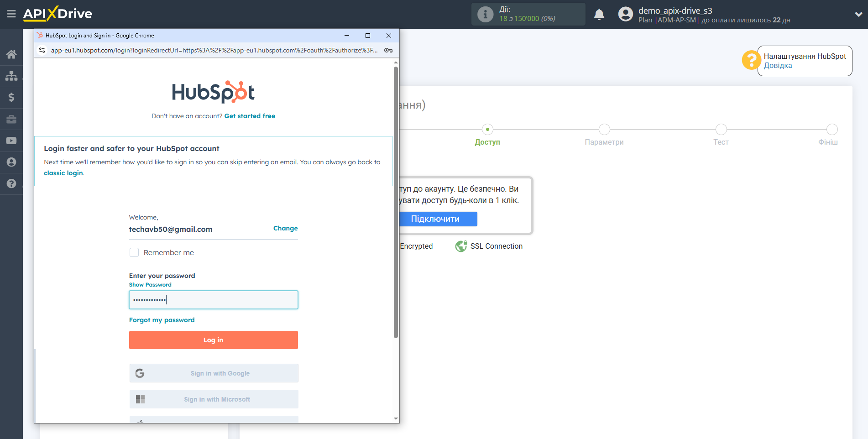Select the Параметри step
The width and height of the screenshot is (868, 439).
click(604, 135)
